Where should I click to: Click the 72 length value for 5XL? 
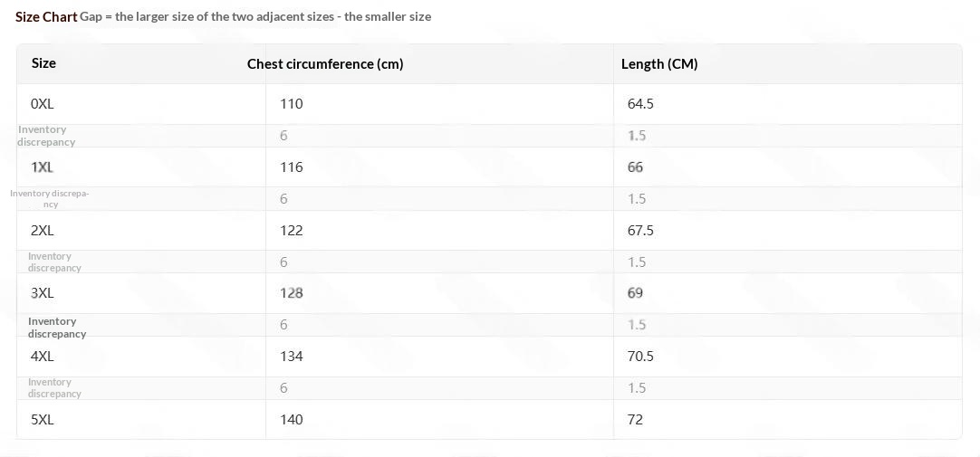(x=635, y=420)
